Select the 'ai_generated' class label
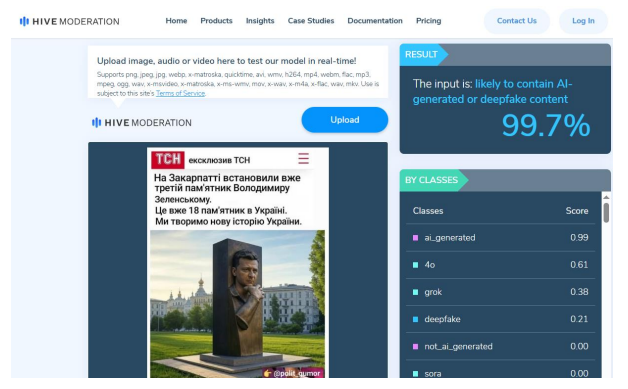This screenshot has width=628, height=389. point(450,238)
